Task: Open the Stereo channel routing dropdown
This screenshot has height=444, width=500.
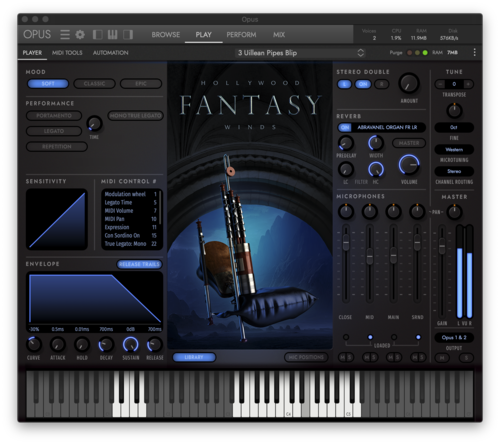Action: [x=454, y=171]
